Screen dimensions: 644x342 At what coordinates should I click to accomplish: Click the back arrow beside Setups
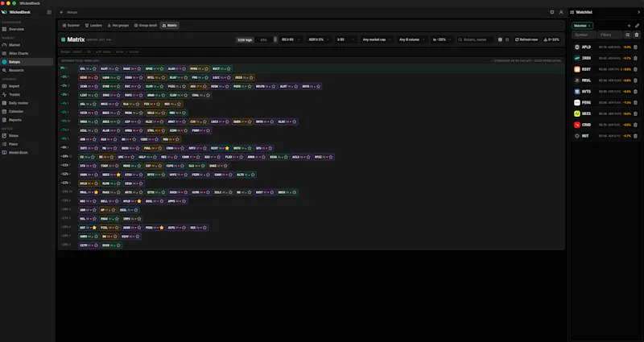pos(62,12)
